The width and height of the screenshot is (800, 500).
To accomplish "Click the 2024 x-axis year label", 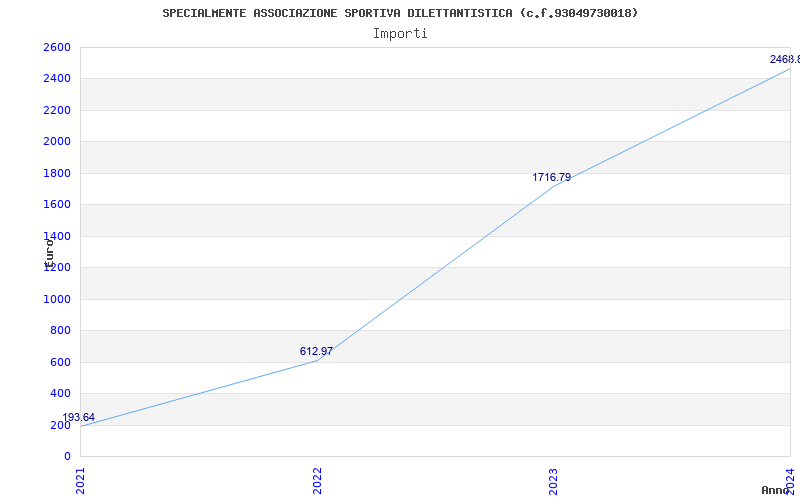I will pyautogui.click(x=791, y=481).
